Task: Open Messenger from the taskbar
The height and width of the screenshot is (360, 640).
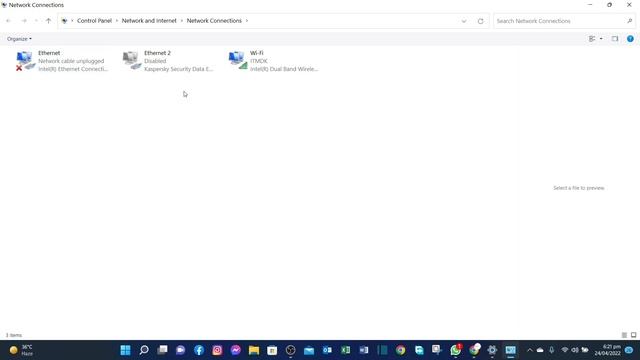Action: (236, 350)
